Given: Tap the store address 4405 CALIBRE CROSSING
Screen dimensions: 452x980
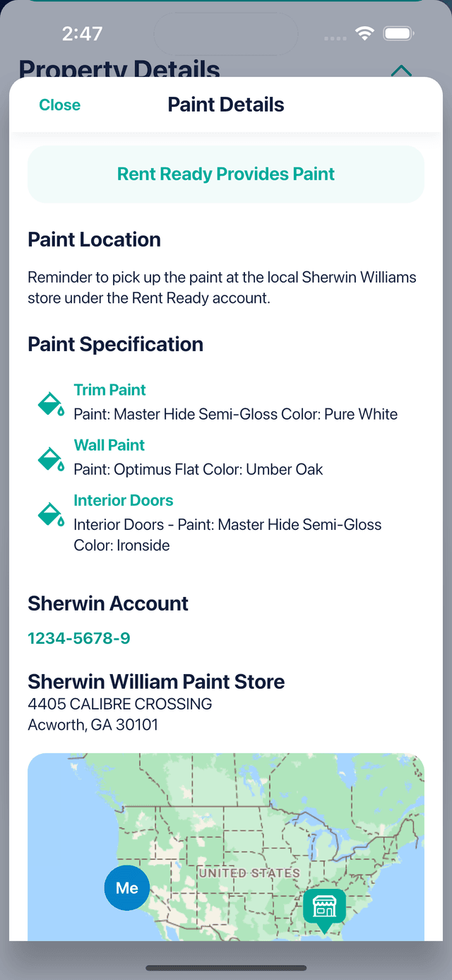Looking at the screenshot, I should point(119,704).
